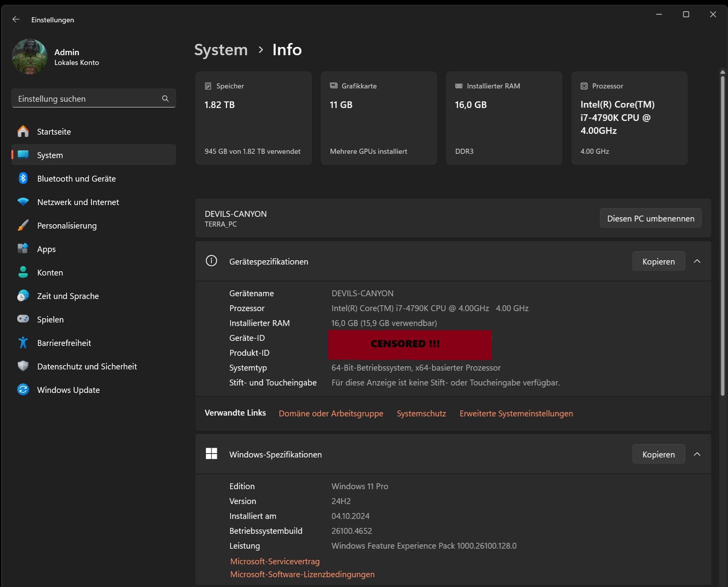
Task: Collapse the Gerätespezifikationen section
Action: click(x=697, y=261)
